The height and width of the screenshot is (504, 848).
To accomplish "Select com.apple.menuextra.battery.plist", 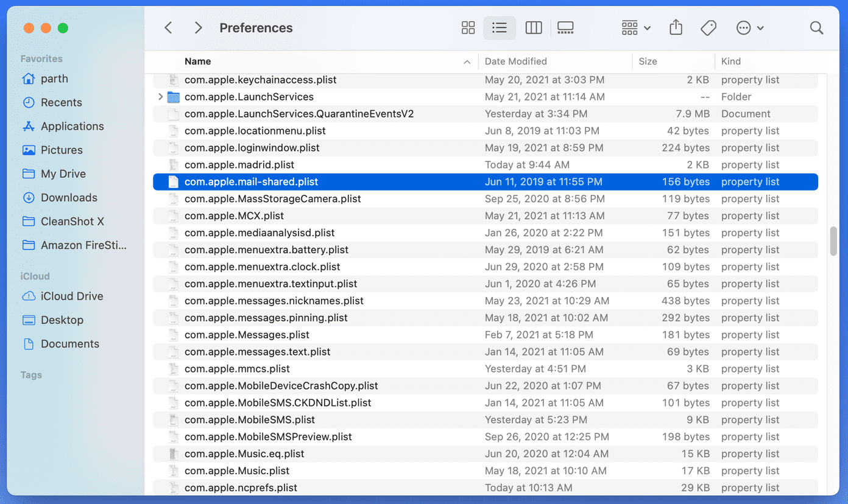I will point(486,250).
